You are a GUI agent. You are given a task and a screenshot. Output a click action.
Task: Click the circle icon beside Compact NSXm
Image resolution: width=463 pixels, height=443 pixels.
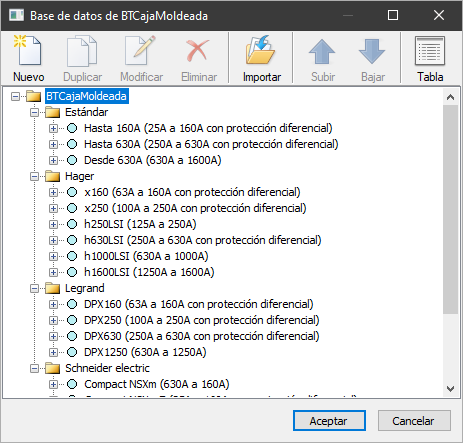pyautogui.click(x=72, y=384)
